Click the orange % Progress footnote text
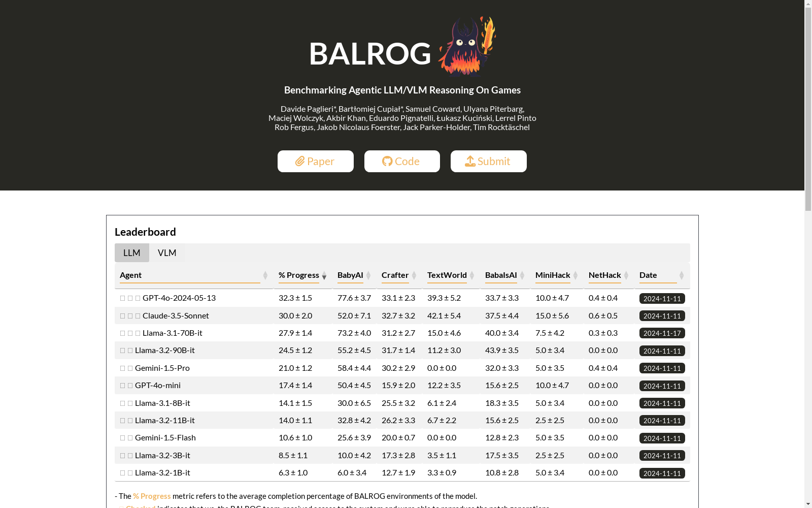Viewport: 812px width, 508px height. (x=152, y=496)
